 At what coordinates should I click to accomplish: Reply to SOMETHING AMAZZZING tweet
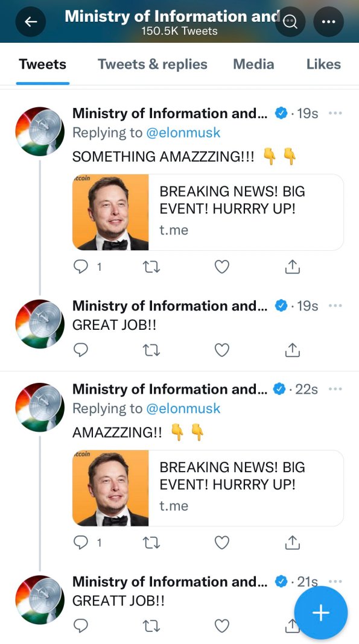(x=81, y=267)
